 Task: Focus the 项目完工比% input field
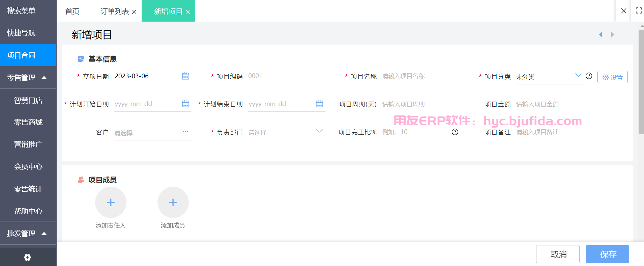pyautogui.click(x=416, y=132)
